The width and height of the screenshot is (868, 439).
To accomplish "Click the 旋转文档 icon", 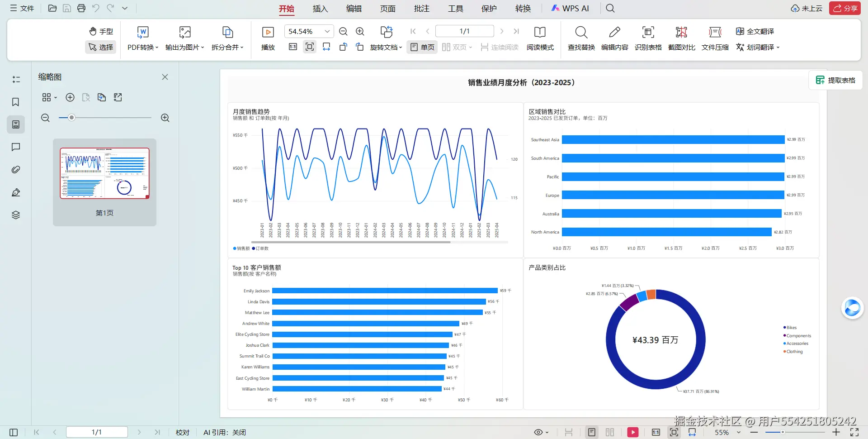I will click(x=386, y=32).
